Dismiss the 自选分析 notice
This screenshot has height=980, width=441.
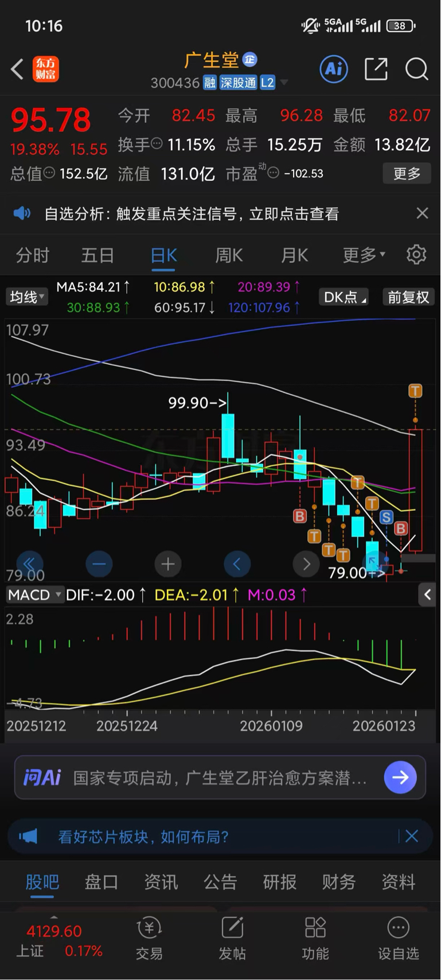[x=422, y=213]
